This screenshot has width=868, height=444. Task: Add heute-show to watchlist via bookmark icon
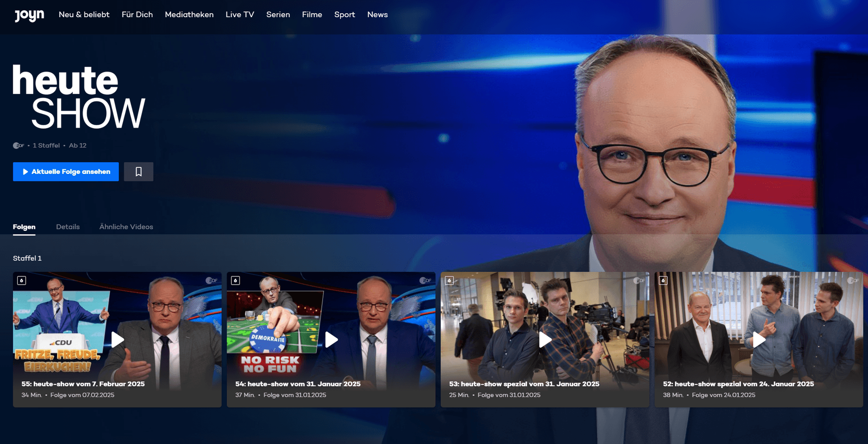139,172
